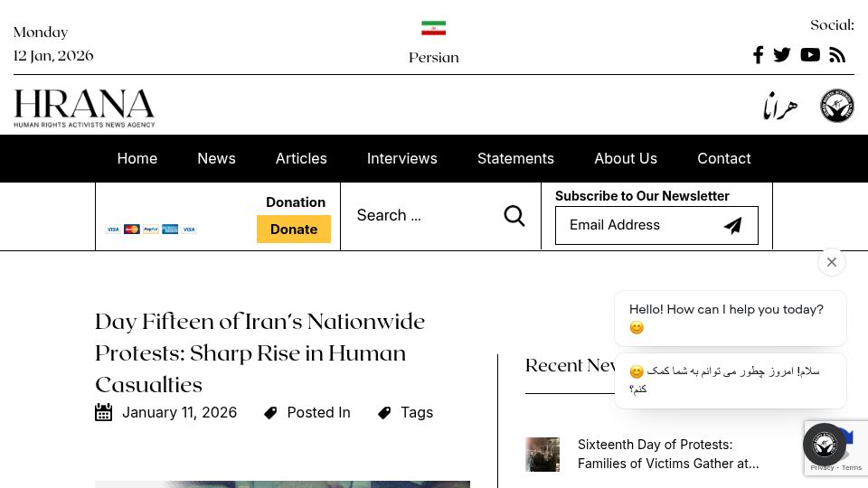868x488 pixels.
Task: Click the Monday 12 Jan, 2026 date
Action: point(53,43)
